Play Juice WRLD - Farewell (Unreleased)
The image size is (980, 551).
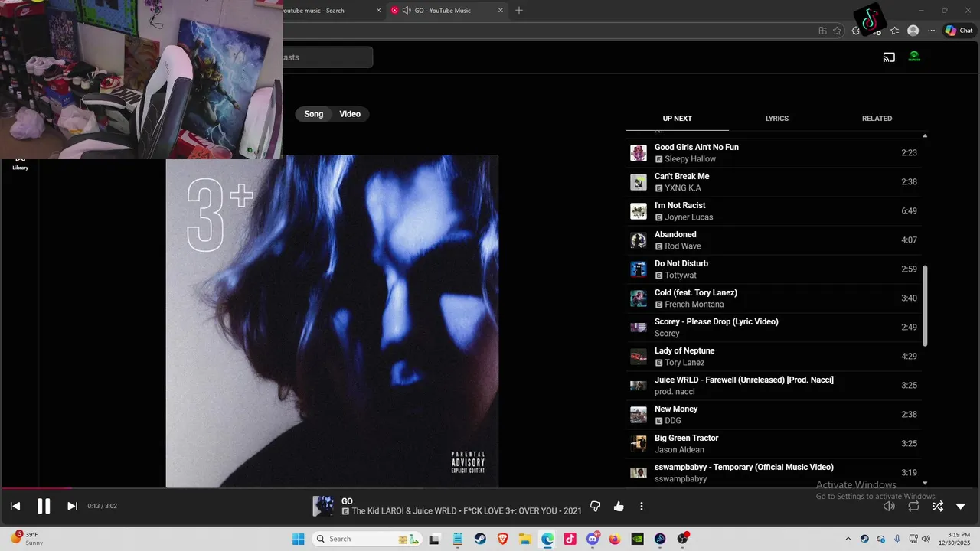pyautogui.click(x=773, y=386)
